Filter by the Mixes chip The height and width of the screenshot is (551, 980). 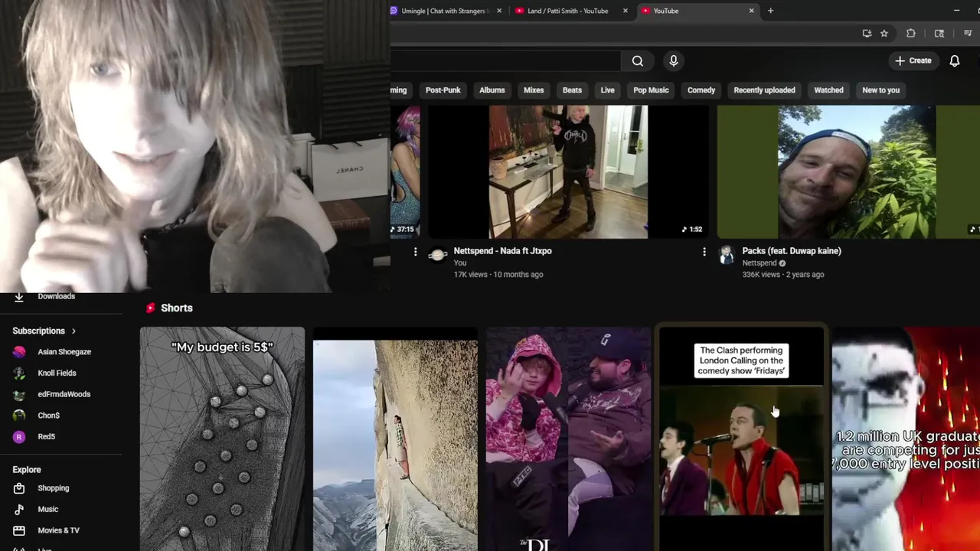(x=534, y=90)
